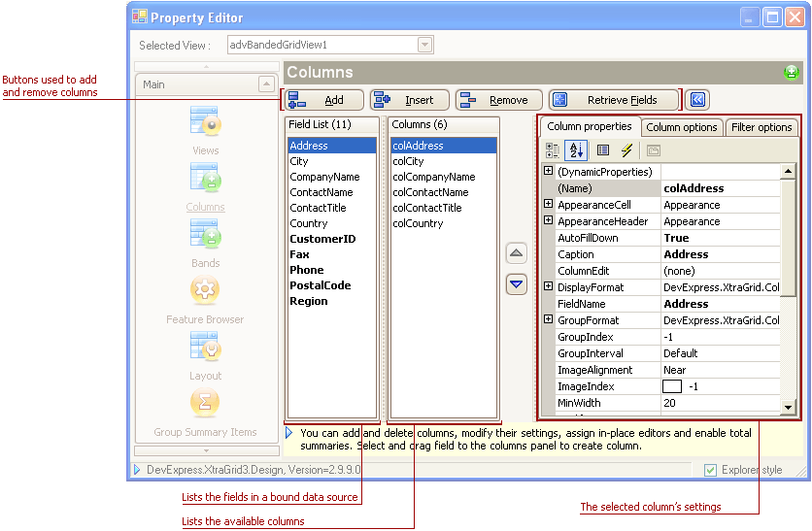Click the GroupIndex value -1

(721, 337)
